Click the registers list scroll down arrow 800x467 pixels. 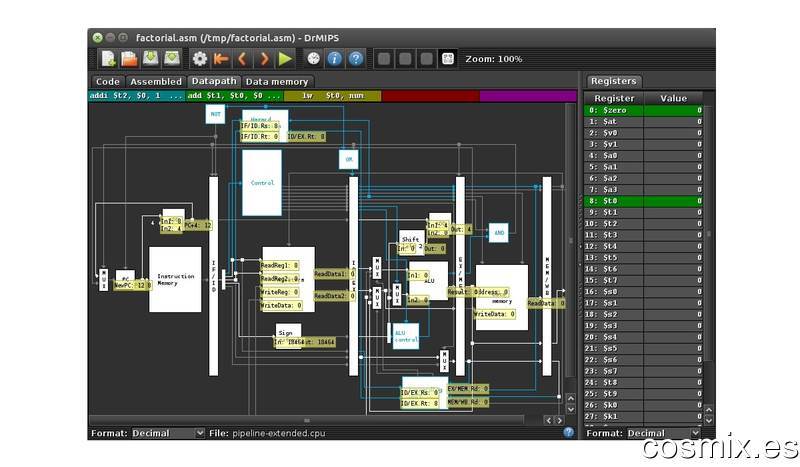pos(709,421)
